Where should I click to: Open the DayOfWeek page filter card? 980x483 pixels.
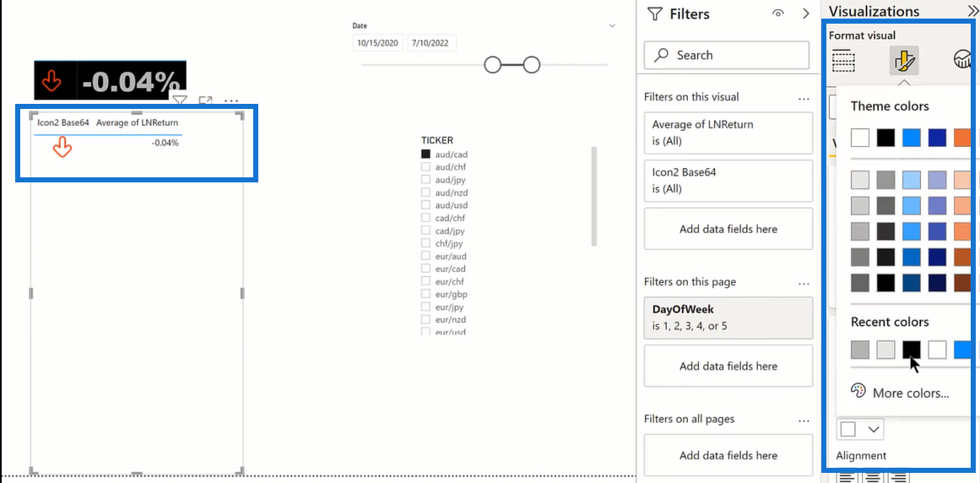[728, 317]
